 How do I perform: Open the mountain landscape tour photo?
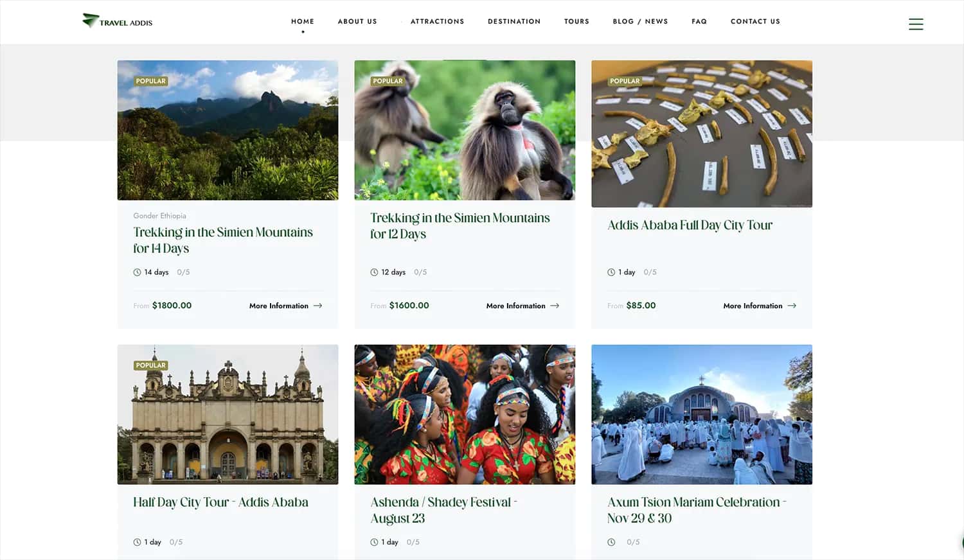coord(228,130)
